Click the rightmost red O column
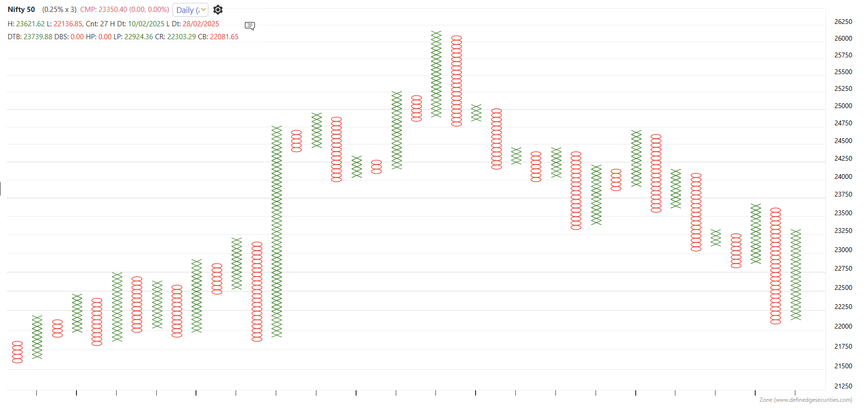Viewport: 868px width, 408px height. coord(775,266)
